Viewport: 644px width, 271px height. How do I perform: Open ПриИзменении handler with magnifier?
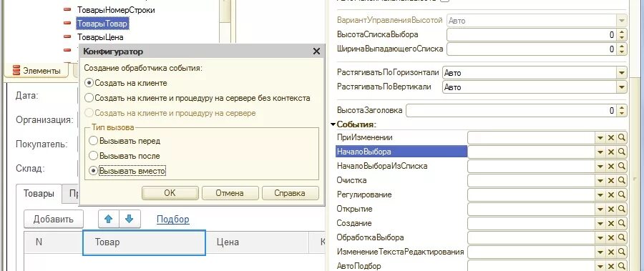621,139
